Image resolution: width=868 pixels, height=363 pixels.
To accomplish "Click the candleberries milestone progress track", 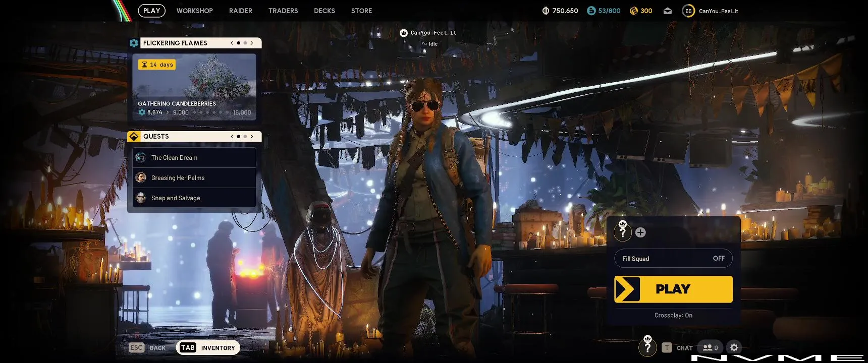I will pyautogui.click(x=210, y=112).
